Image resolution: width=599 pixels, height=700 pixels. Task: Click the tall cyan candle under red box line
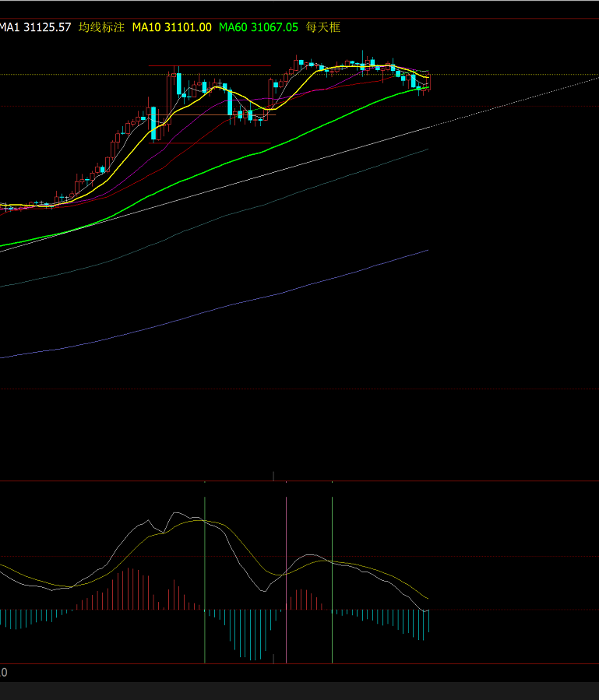pos(178,83)
